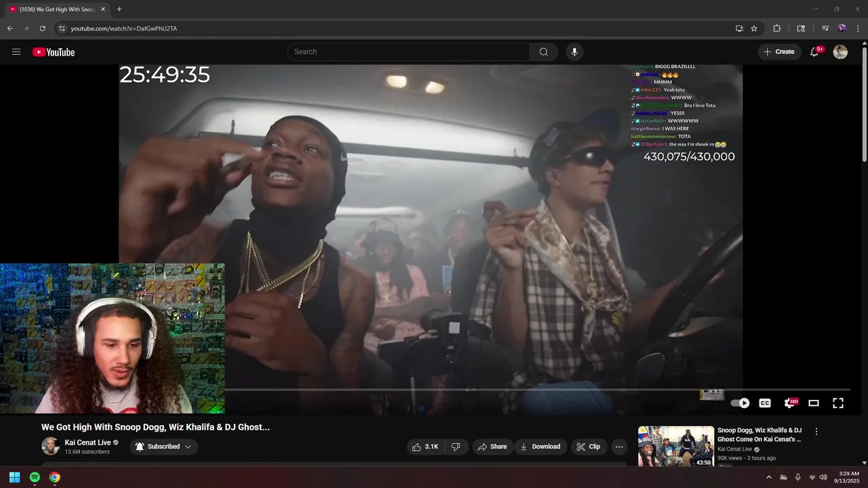This screenshot has width=868, height=488.
Task: Open the Wi-Fi network icon
Action: click(x=812, y=477)
